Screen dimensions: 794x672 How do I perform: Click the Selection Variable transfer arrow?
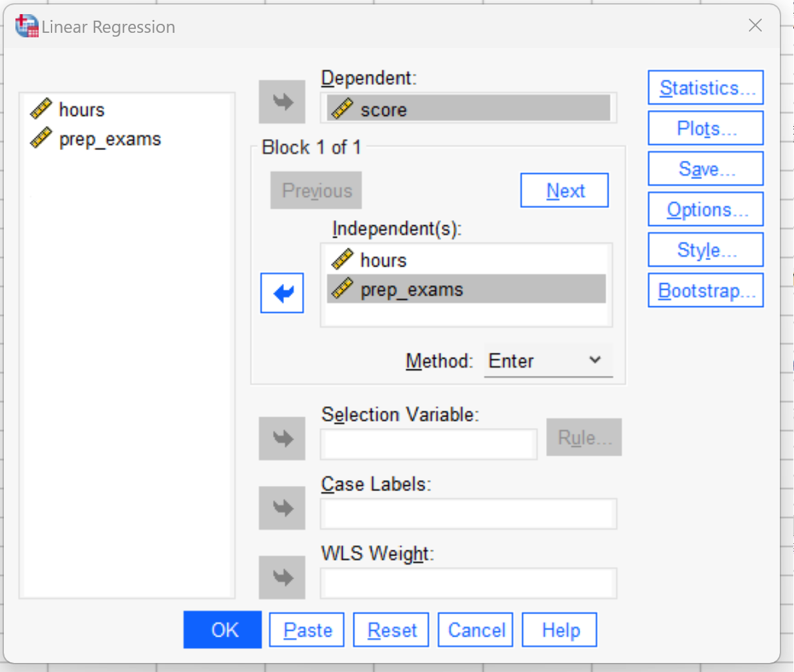281,439
